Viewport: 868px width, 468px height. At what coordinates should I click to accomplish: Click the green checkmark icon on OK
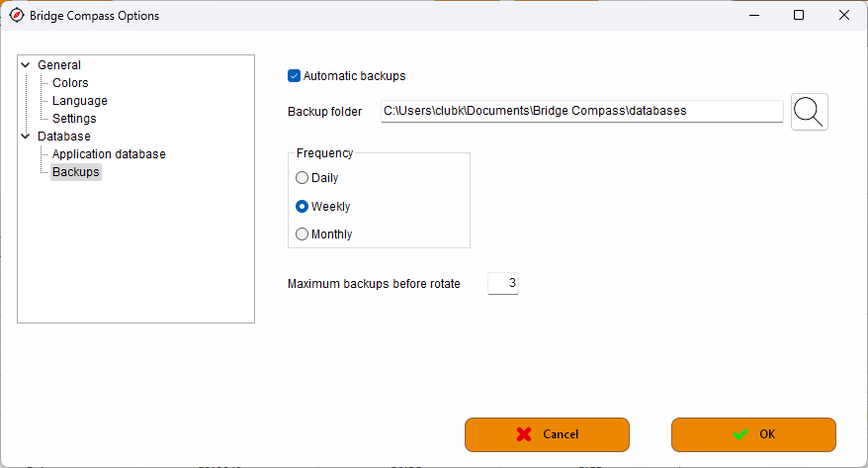click(740, 434)
